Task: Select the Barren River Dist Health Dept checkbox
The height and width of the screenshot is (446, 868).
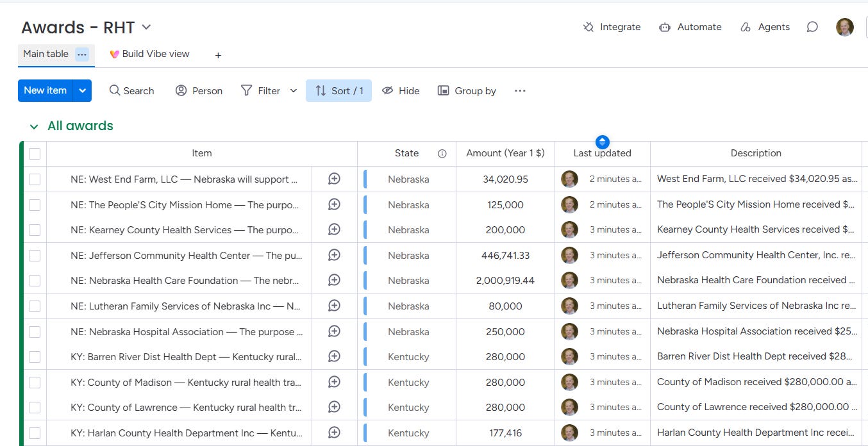Action: (x=35, y=357)
